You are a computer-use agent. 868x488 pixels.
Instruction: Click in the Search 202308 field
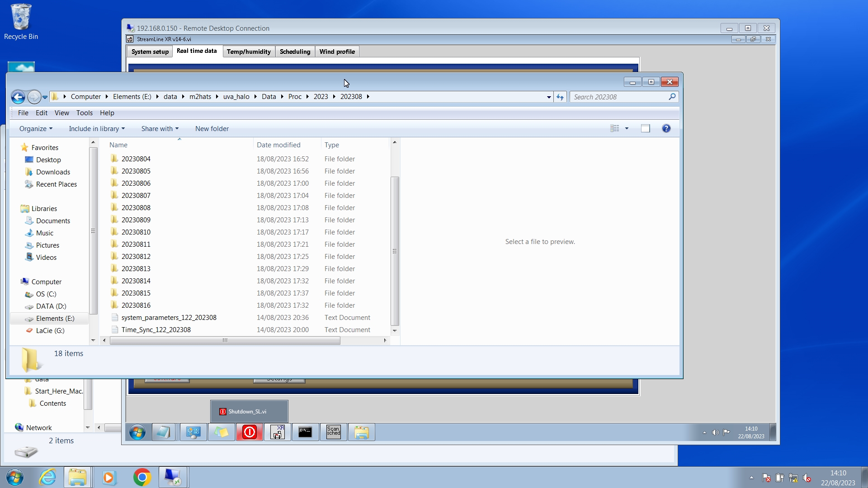click(619, 97)
